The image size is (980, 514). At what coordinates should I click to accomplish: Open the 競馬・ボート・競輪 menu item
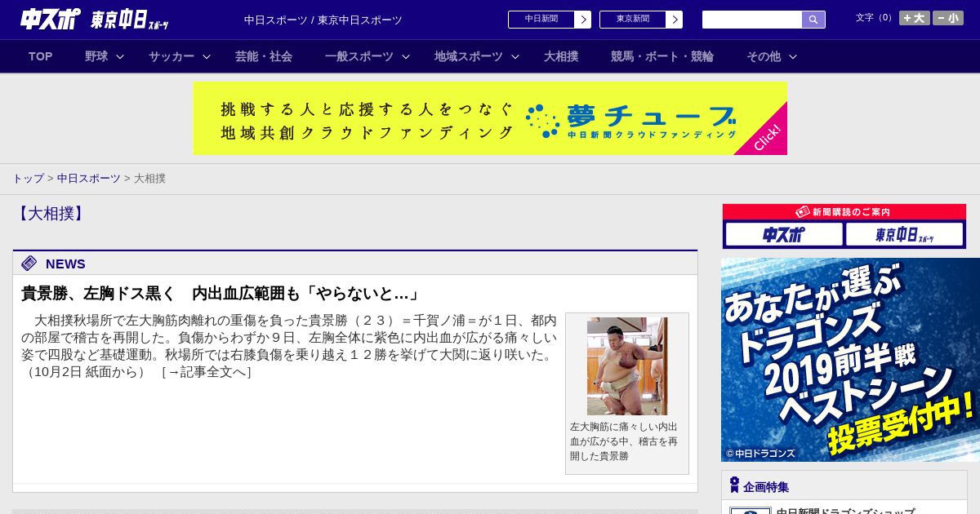[662, 56]
